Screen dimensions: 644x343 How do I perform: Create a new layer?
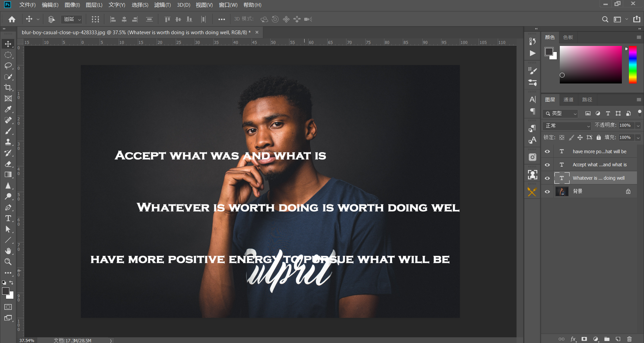coord(618,339)
